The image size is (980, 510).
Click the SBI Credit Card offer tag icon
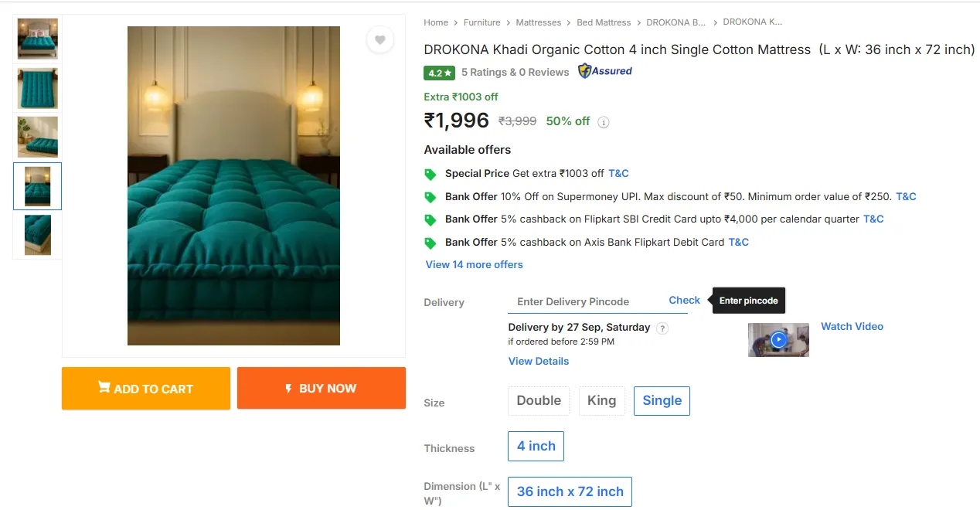(430, 219)
